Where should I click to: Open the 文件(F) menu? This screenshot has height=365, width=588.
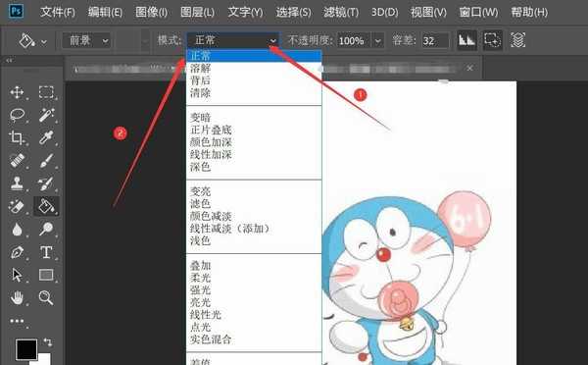[x=58, y=12]
